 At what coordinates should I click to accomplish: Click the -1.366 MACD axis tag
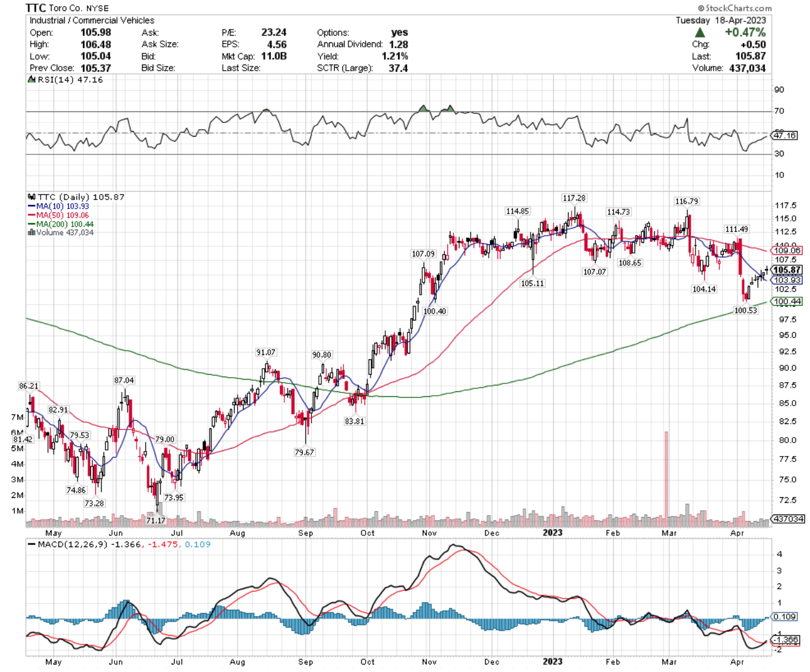pos(785,640)
